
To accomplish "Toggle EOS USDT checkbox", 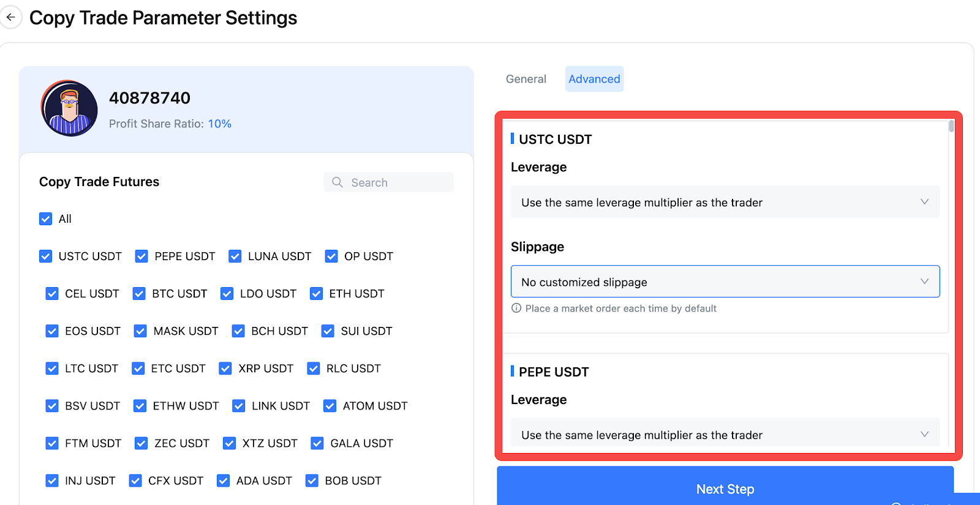I will [52, 331].
